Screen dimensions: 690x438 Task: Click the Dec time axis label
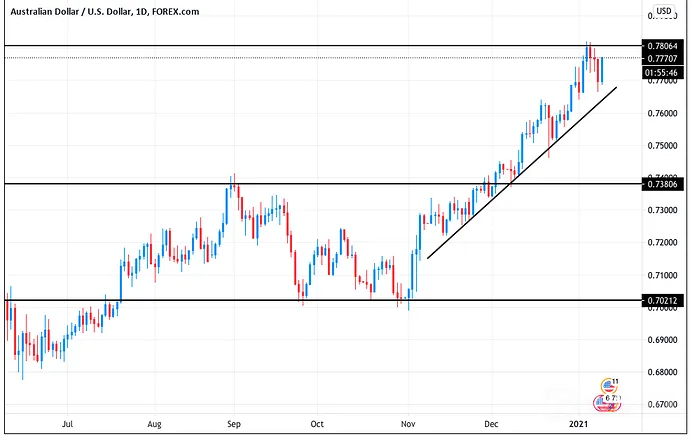click(491, 424)
